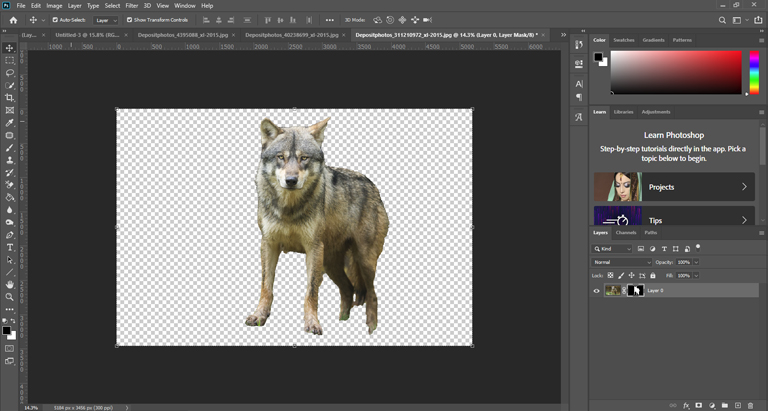Screen dimensions: 768x411
Task: Select the Hand tool
Action: (10, 285)
